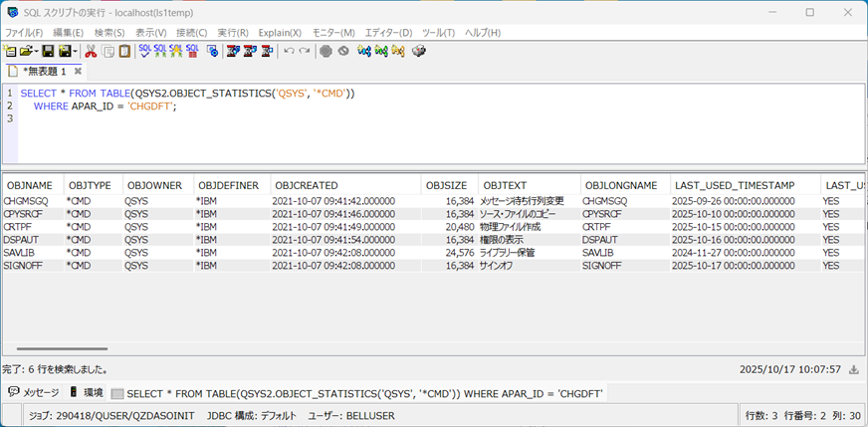Switch to the メッセージ tab
This screenshot has height=427, width=868.
[x=34, y=392]
